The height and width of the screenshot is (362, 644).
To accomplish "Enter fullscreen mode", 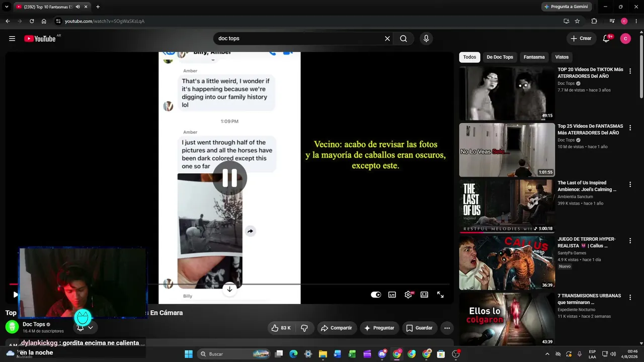I will pyautogui.click(x=440, y=295).
